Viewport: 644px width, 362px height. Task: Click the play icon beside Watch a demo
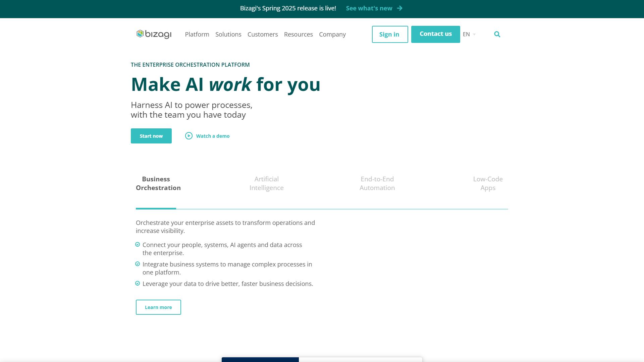189,136
